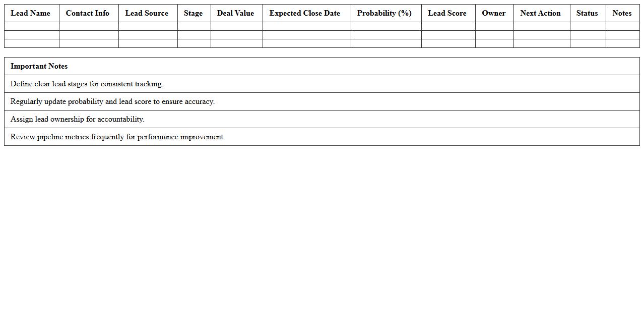The image size is (644, 328).
Task: Select the Stage column header
Action: click(194, 13)
